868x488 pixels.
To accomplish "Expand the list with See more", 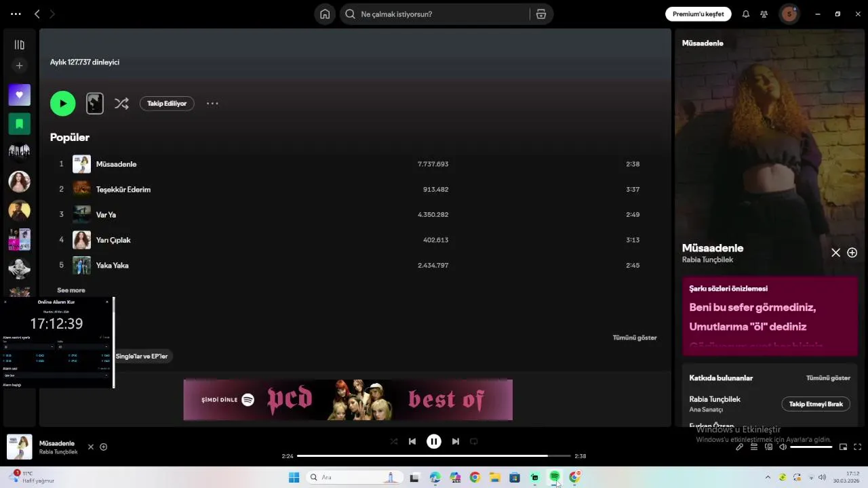I will pyautogui.click(x=71, y=290).
